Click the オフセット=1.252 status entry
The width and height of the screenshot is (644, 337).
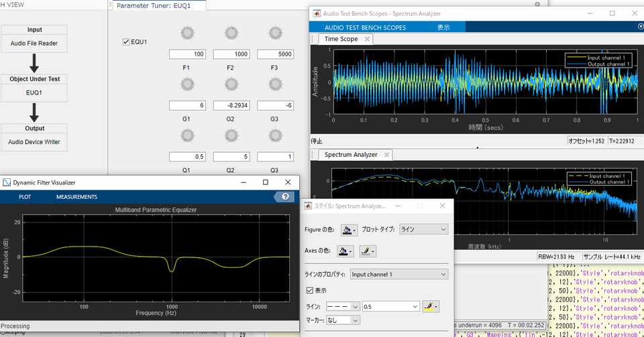(x=586, y=141)
